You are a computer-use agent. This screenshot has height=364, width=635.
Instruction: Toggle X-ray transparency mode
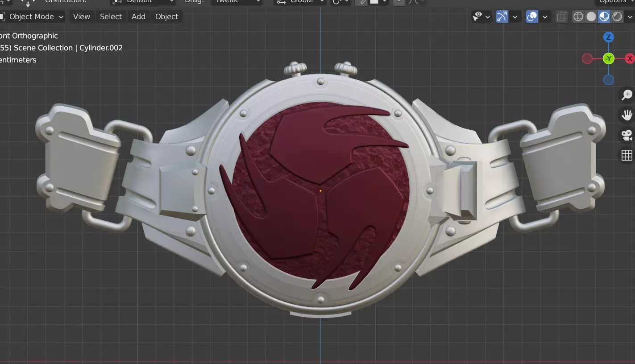[561, 17]
